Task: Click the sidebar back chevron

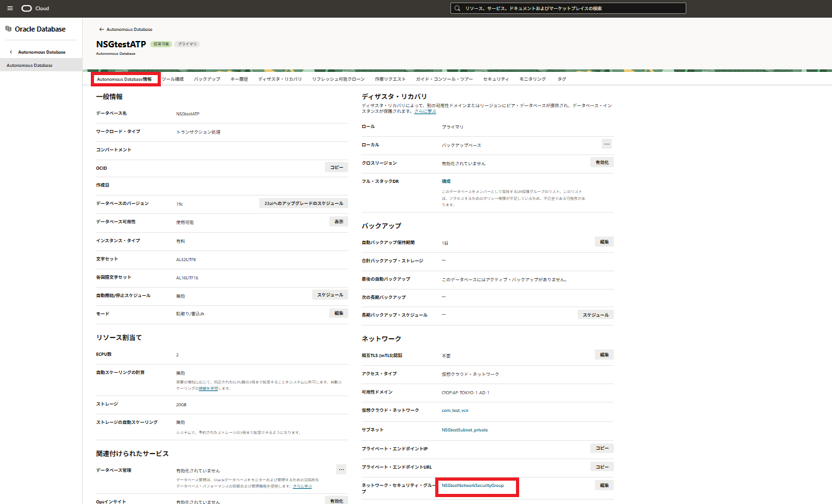Action: tap(11, 52)
